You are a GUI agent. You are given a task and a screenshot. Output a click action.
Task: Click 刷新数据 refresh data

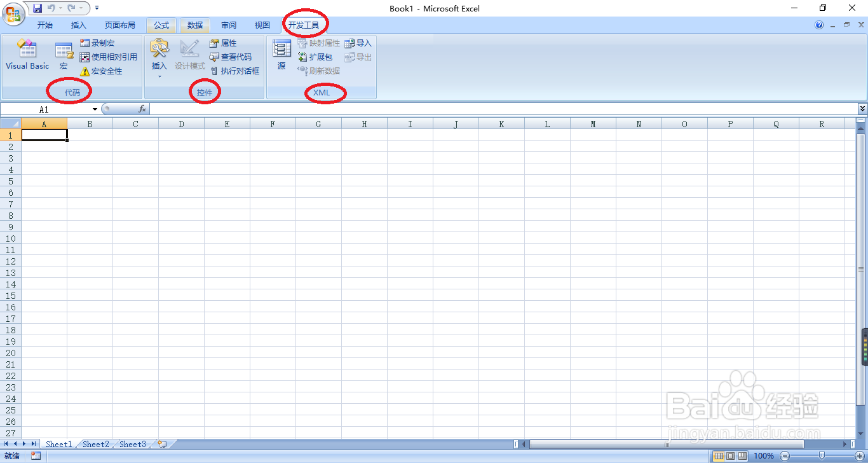click(x=319, y=71)
